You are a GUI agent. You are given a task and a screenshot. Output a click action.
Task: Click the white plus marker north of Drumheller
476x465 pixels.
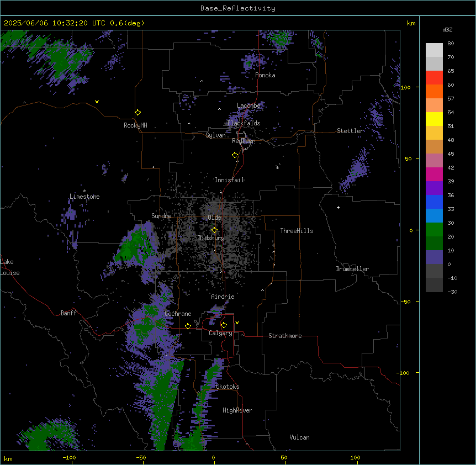point(338,207)
